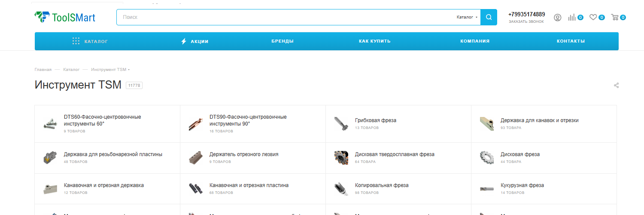Open the Дисковая фреза category link
The image size is (644, 215).
tap(520, 154)
